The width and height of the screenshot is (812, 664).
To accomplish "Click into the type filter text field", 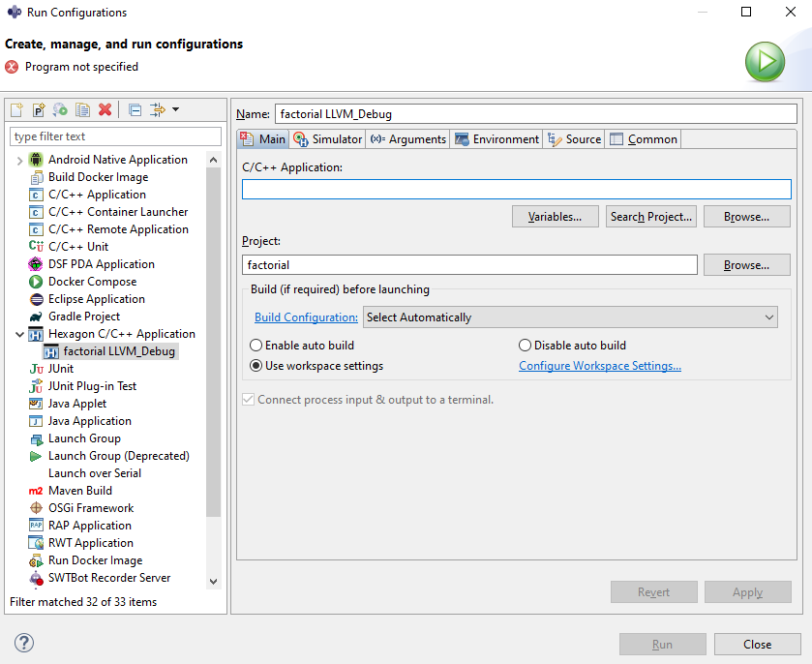I will pyautogui.click(x=115, y=136).
